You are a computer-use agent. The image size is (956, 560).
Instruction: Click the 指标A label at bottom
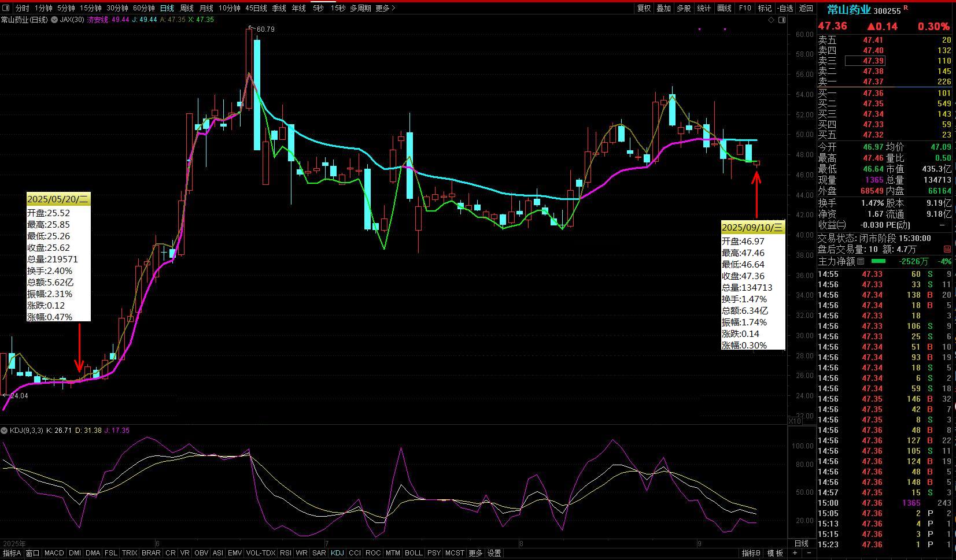11,553
